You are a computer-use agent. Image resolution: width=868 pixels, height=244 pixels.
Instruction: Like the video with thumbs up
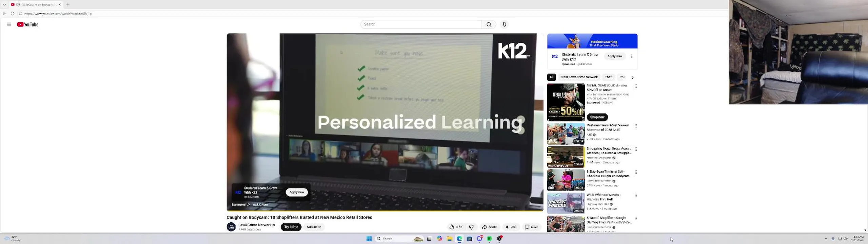[456, 227]
